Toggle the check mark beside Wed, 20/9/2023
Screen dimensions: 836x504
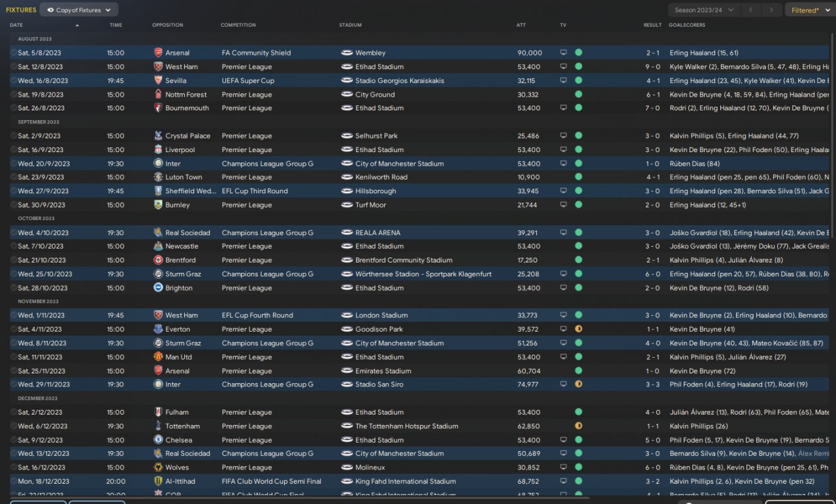point(14,163)
